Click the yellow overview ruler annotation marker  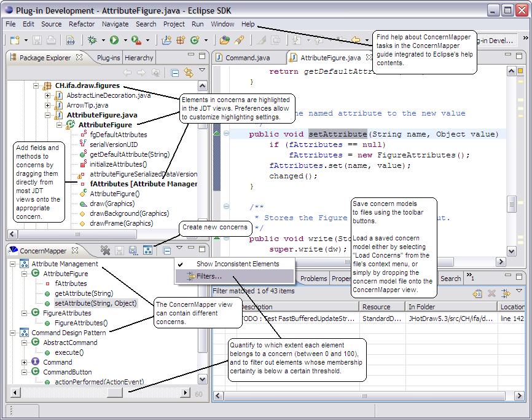[520, 71]
